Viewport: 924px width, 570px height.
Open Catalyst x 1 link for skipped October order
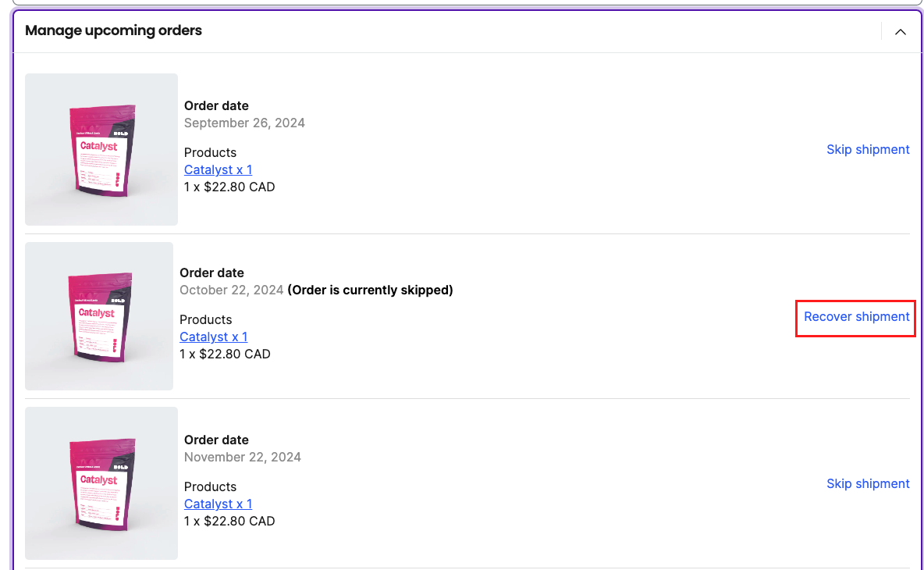213,337
